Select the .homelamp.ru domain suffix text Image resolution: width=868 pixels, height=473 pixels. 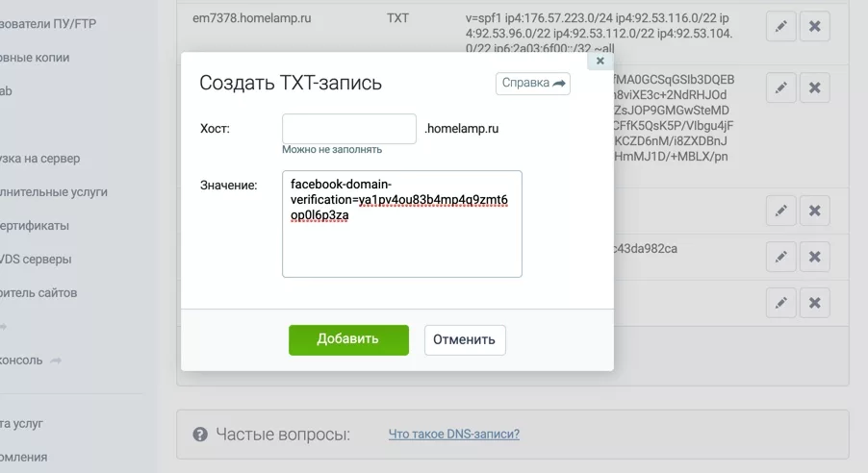coord(462,129)
